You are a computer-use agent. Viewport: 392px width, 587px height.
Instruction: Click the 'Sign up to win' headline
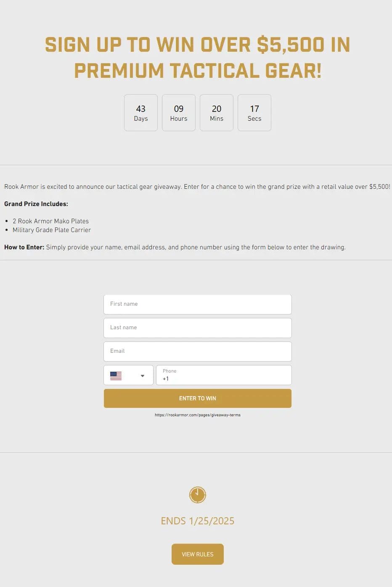(197, 58)
